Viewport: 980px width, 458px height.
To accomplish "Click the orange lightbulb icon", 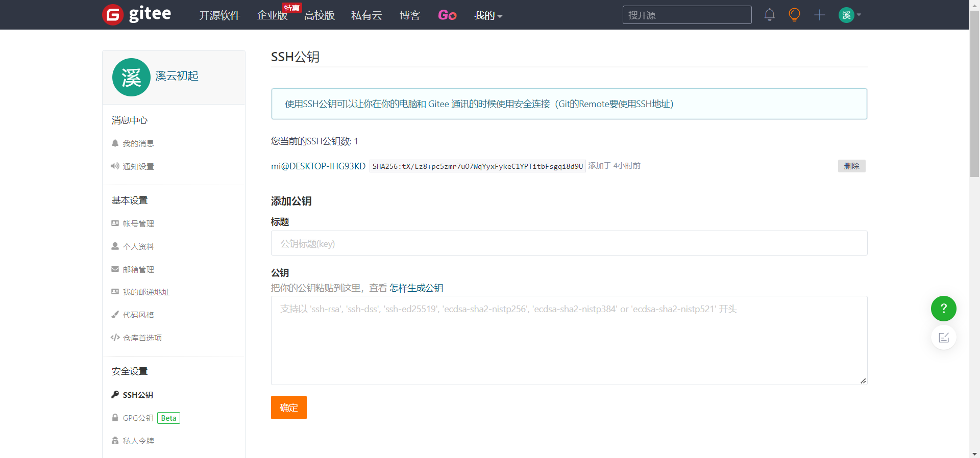I will (x=794, y=15).
